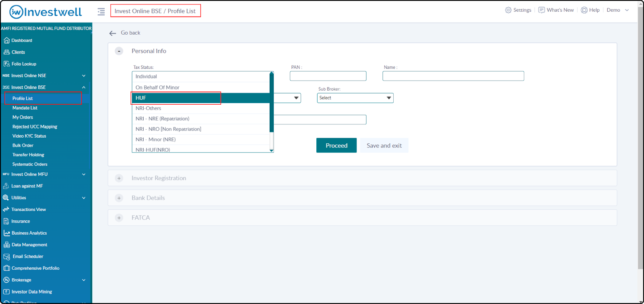This screenshot has width=644, height=304.
Task: Click the Folio Lookup icon
Action: click(x=6, y=64)
